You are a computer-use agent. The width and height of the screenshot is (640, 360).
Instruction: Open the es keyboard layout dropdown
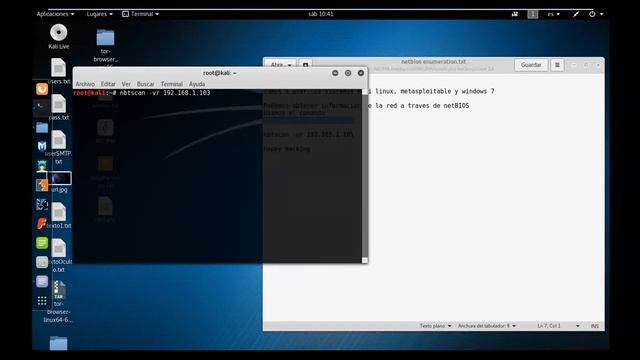(x=553, y=14)
